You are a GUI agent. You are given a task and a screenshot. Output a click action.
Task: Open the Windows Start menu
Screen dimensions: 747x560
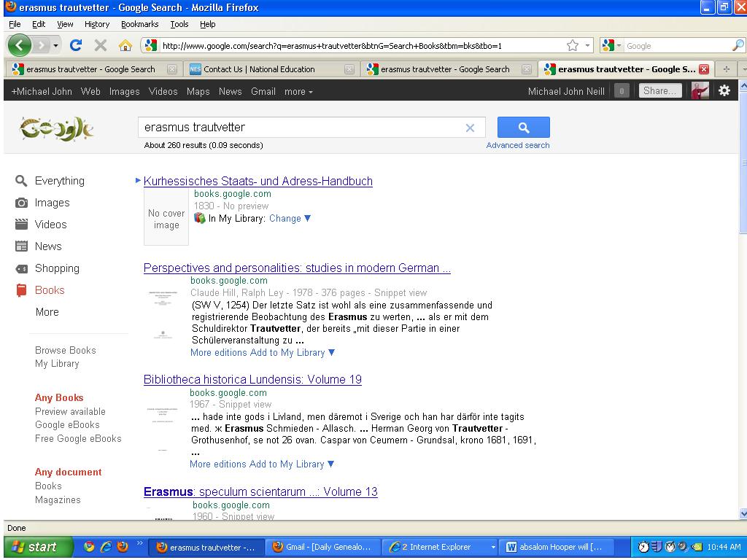(x=38, y=547)
